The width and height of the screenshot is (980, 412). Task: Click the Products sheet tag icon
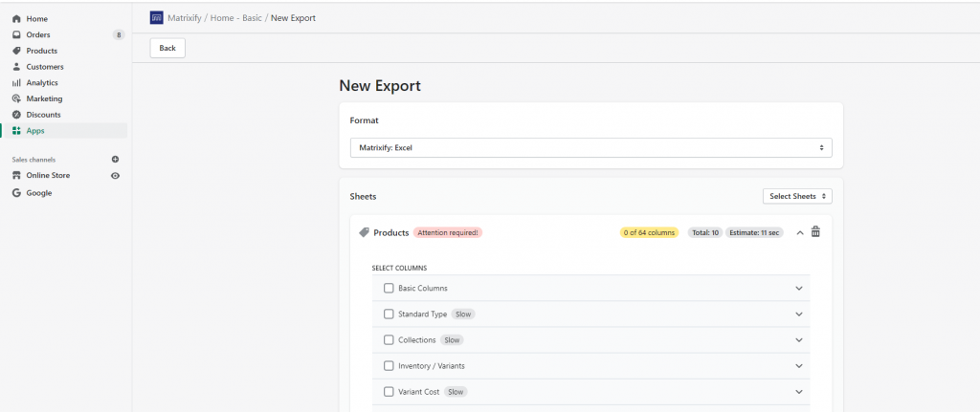pyautogui.click(x=364, y=232)
